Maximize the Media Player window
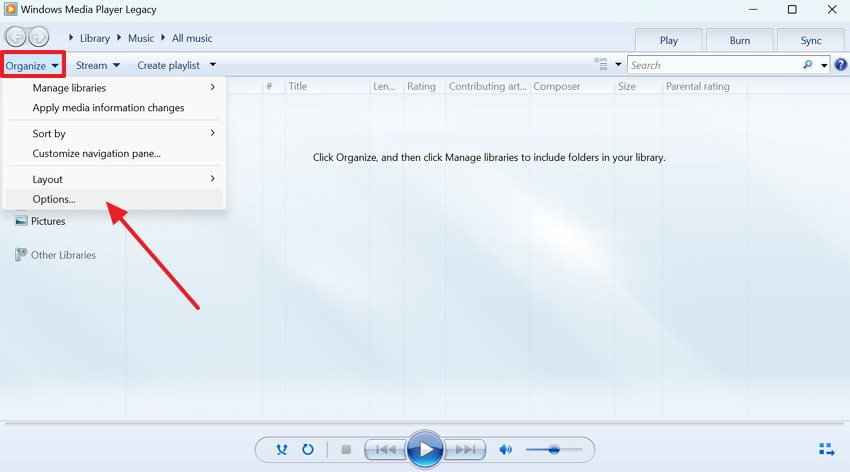Screen dimensions: 850x472 [x=792, y=10]
